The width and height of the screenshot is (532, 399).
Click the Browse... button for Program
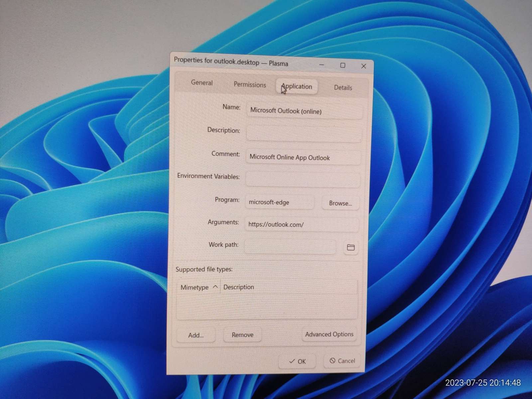(x=340, y=203)
